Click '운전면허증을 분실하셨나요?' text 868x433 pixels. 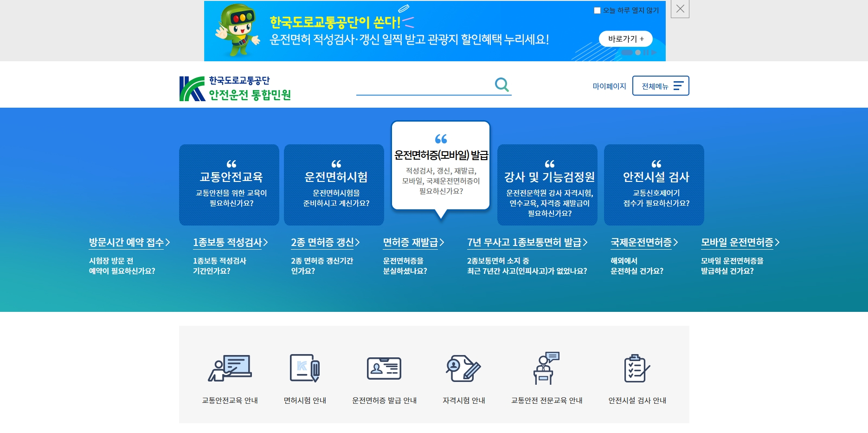(405, 266)
